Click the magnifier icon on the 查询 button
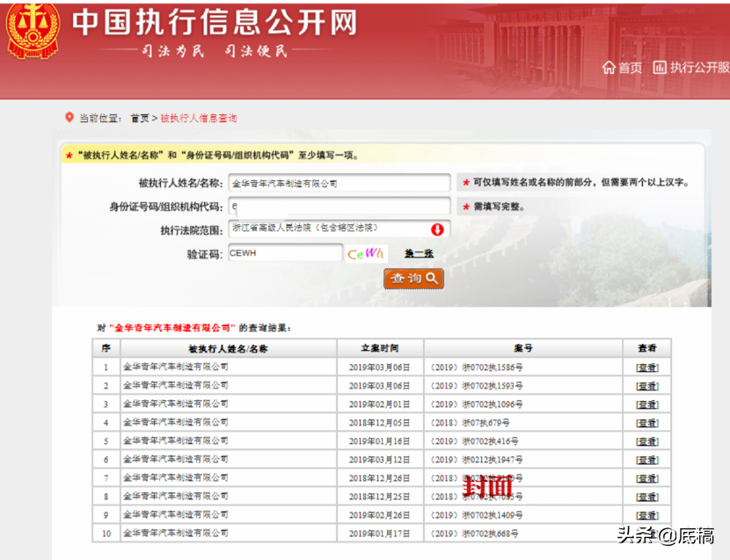This screenshot has width=730, height=560. point(432,279)
